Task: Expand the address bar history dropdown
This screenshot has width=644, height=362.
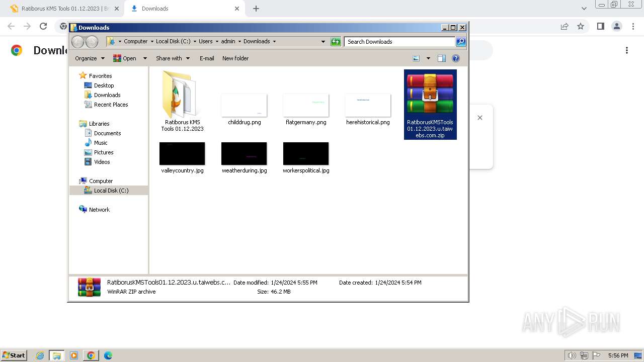Action: (323, 42)
